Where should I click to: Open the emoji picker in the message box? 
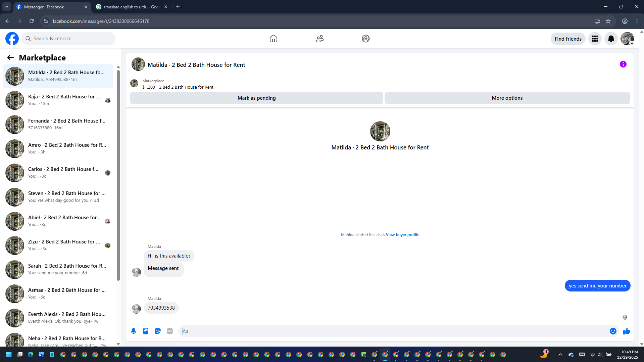point(613,331)
